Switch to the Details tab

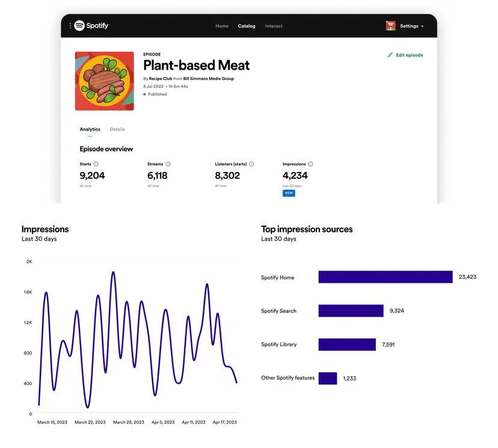[x=117, y=129]
